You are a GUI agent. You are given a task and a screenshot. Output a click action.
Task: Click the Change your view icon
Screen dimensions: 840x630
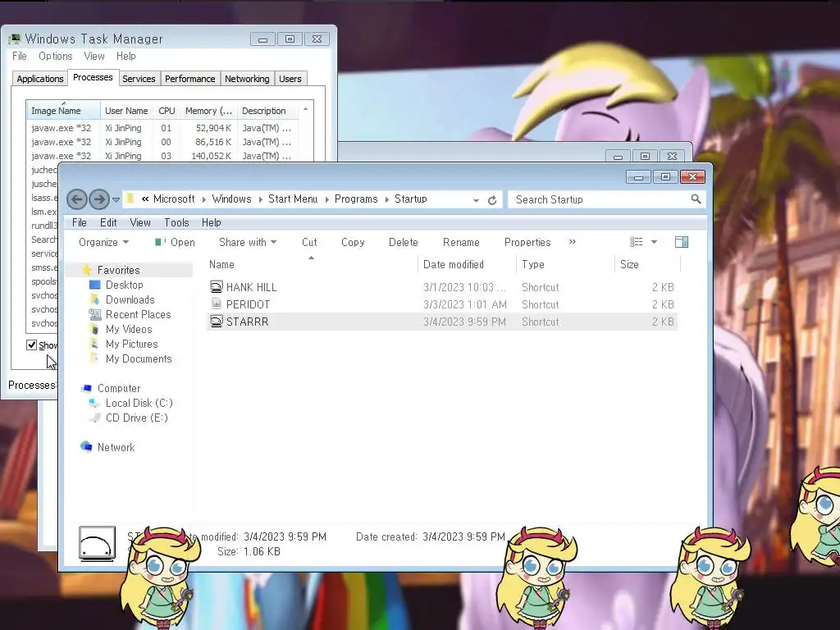click(637, 242)
